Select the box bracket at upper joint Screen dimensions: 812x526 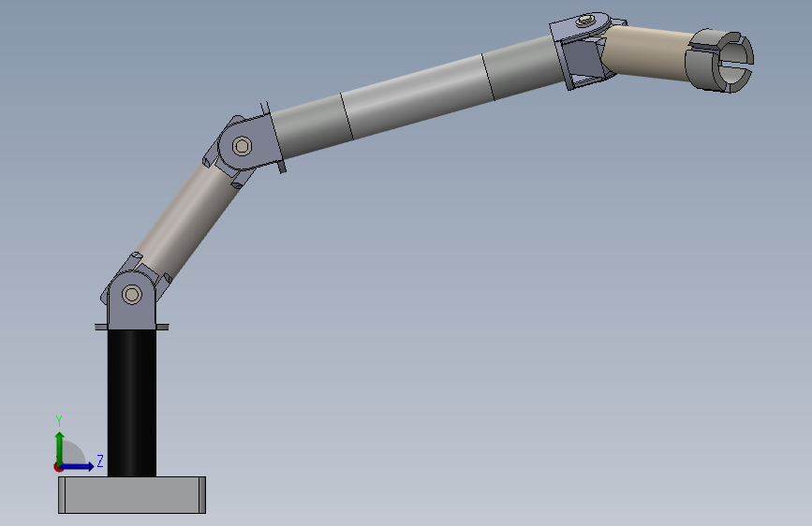click(x=584, y=60)
